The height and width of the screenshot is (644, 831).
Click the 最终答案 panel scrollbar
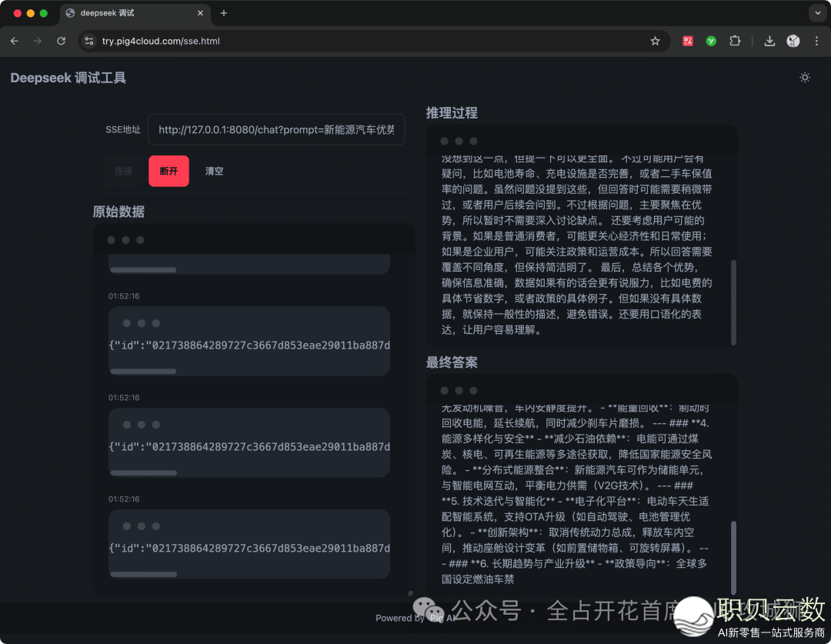[x=733, y=558]
